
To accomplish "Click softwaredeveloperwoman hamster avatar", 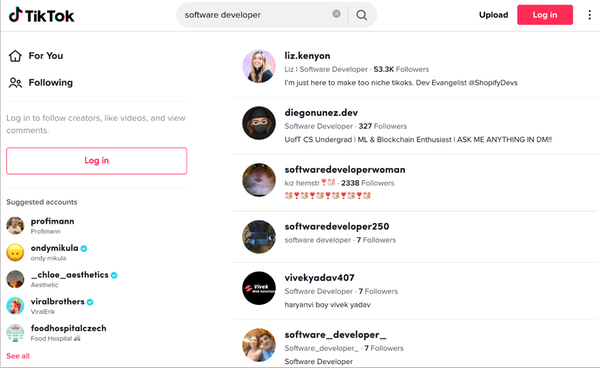I will pyautogui.click(x=259, y=180).
